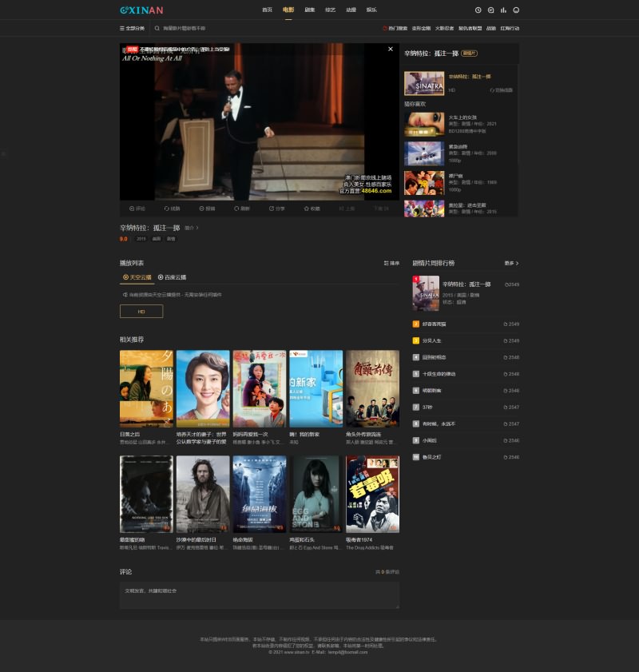Open the XINAN logo home link

pyautogui.click(x=141, y=10)
